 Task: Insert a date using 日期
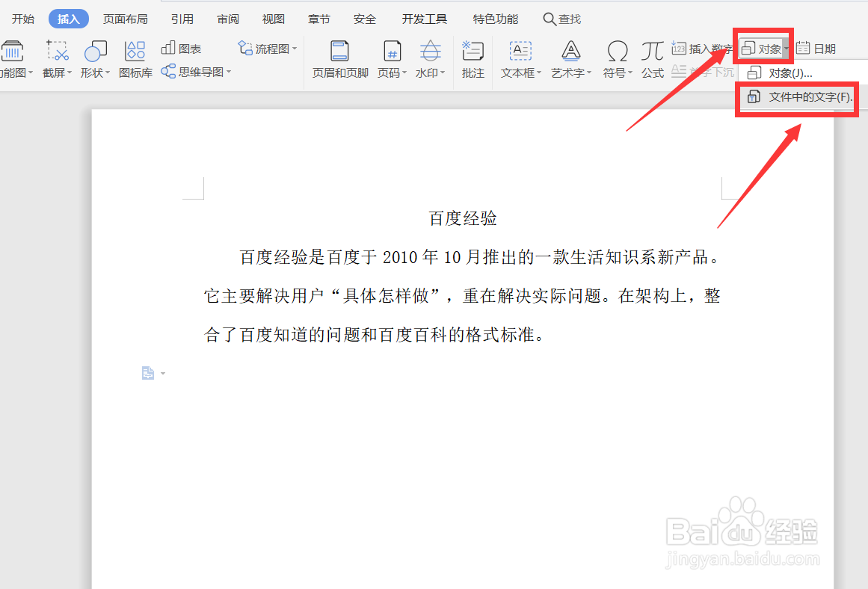816,47
